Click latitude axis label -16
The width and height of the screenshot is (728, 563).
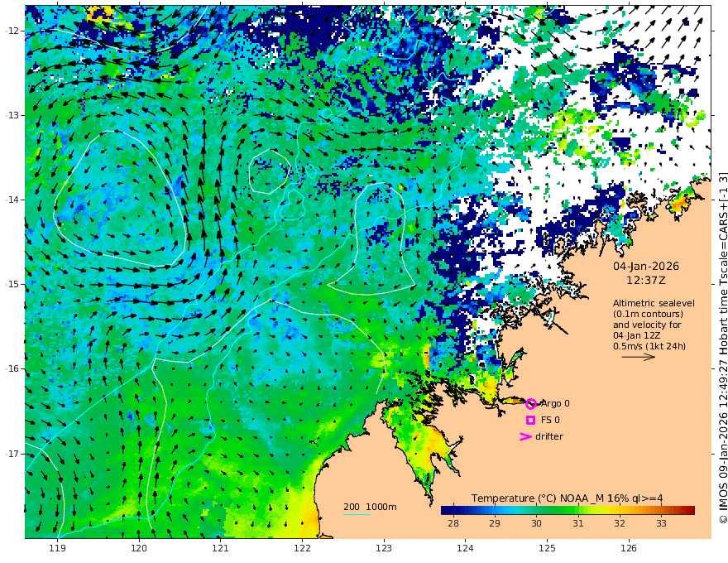(12, 368)
